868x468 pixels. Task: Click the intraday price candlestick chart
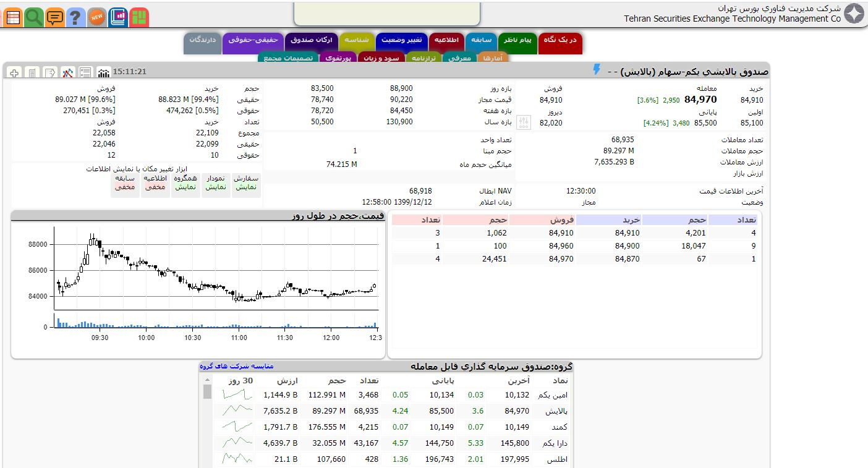coord(216,268)
